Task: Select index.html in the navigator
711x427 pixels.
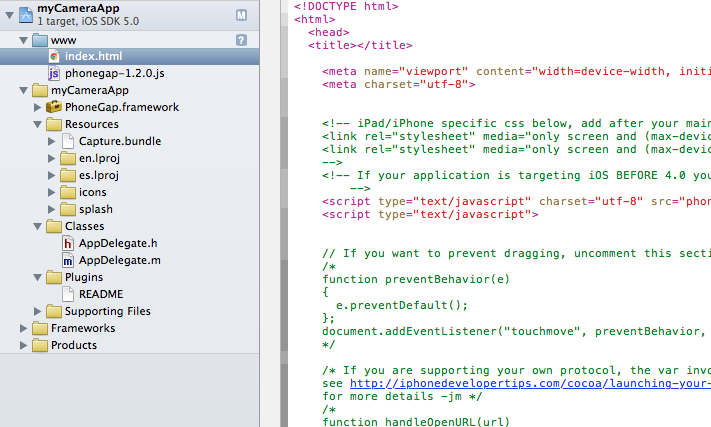Action: pyautogui.click(x=130, y=56)
